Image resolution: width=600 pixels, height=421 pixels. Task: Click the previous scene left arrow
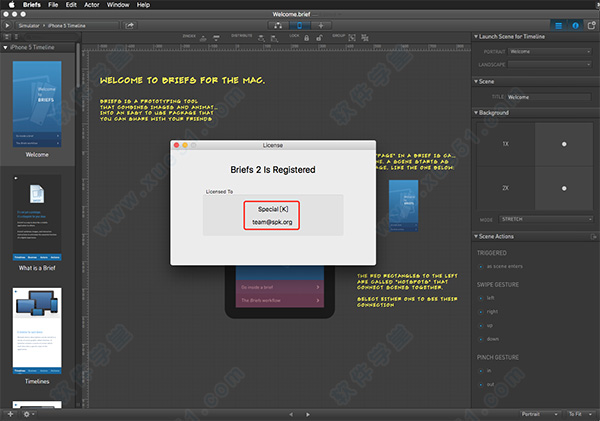coord(291,414)
